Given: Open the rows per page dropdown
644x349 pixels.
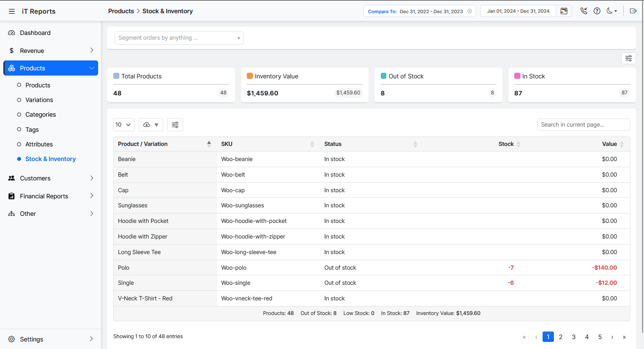Looking at the screenshot, I should pos(124,125).
